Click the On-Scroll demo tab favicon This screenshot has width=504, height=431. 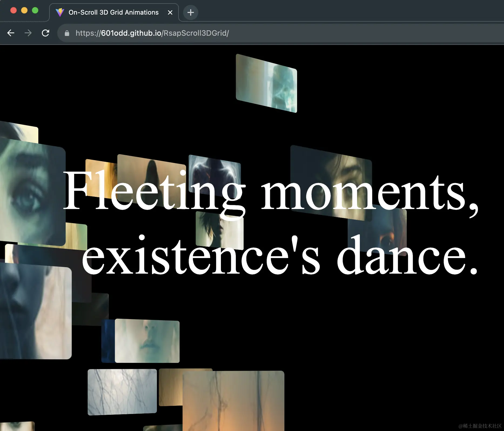click(x=60, y=12)
